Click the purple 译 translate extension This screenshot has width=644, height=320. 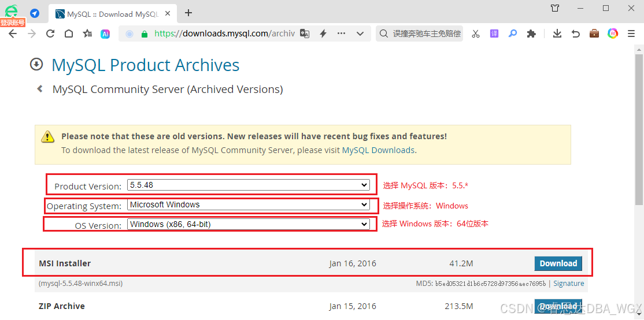pyautogui.click(x=494, y=34)
